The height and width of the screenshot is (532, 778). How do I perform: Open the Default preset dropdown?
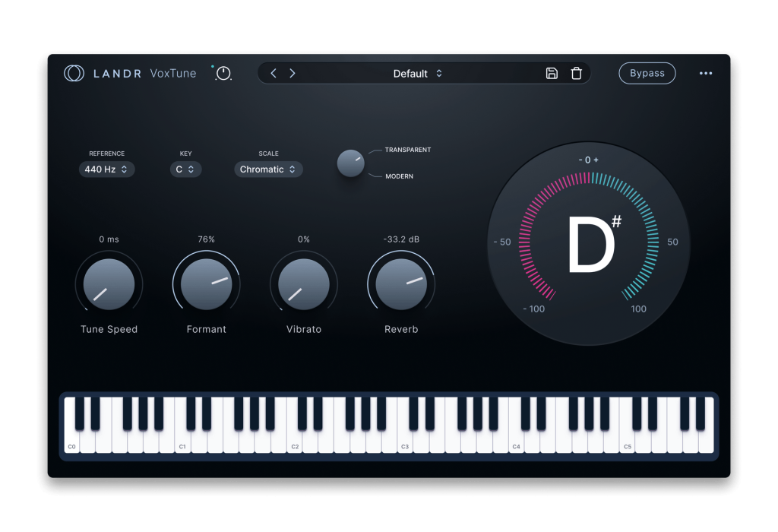click(417, 74)
